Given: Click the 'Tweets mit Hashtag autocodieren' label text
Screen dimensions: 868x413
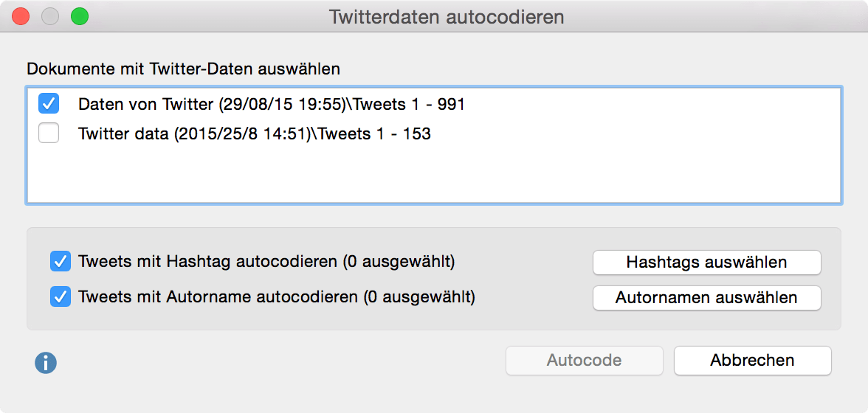Looking at the screenshot, I should coord(266,262).
